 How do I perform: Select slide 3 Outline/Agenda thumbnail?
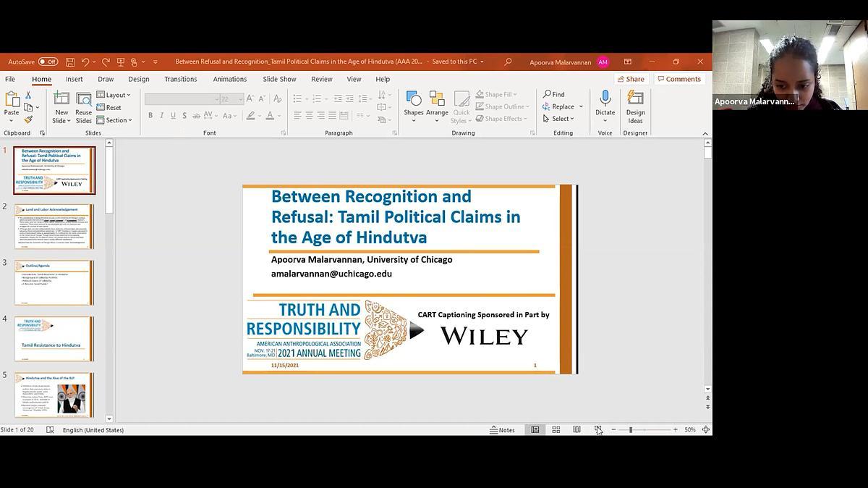[54, 282]
